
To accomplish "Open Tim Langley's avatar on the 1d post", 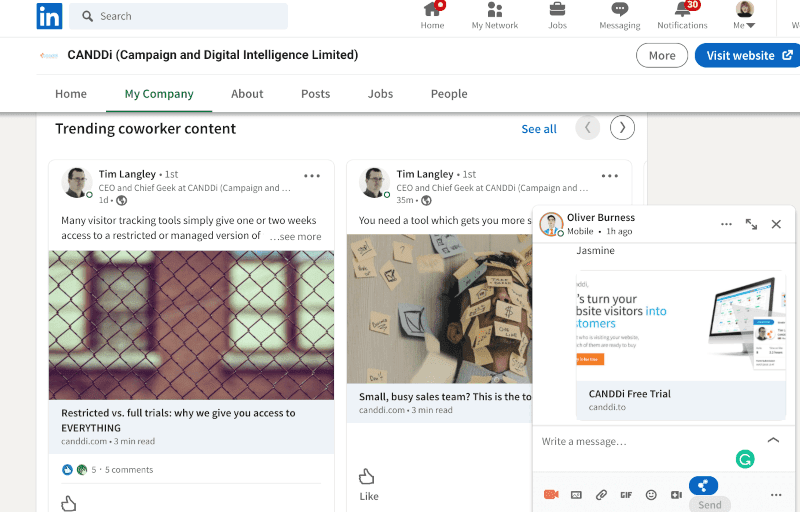I will click(x=77, y=183).
